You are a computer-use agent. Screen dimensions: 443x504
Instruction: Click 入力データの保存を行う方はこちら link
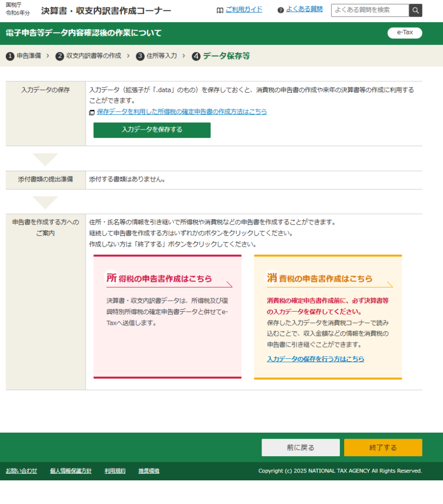tap(315, 359)
